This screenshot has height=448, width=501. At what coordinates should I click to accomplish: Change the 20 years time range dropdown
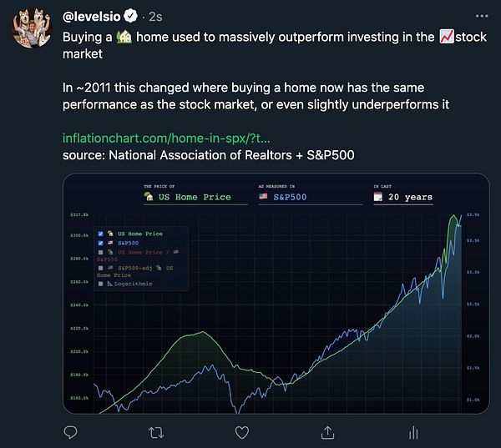pyautogui.click(x=403, y=197)
